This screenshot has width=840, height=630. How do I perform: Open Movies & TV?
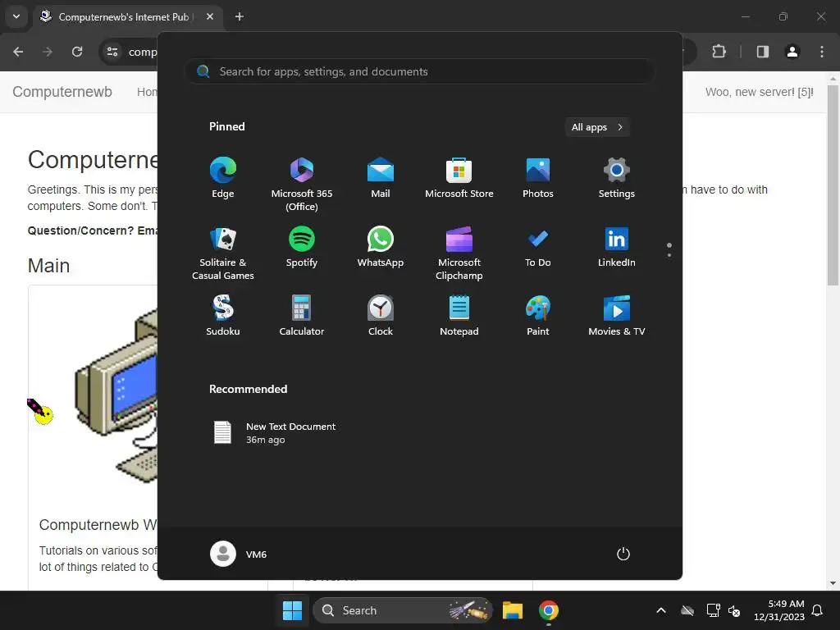[617, 315]
